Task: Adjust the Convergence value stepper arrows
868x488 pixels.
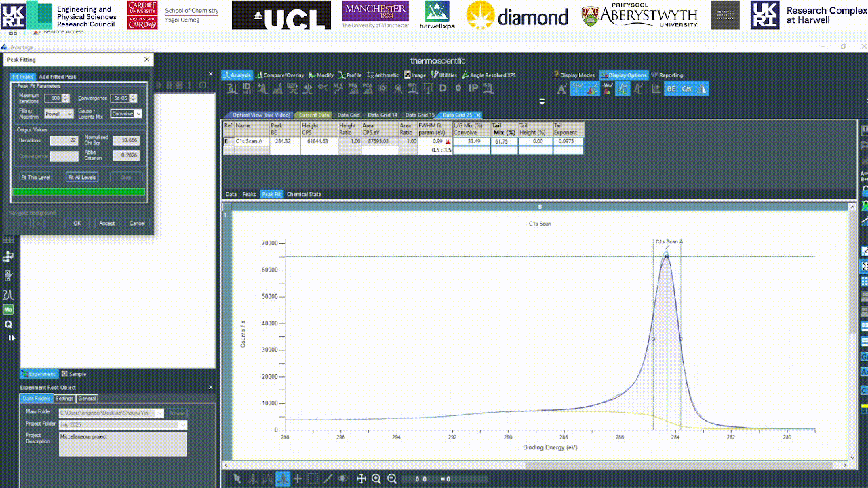Action: [x=133, y=98]
